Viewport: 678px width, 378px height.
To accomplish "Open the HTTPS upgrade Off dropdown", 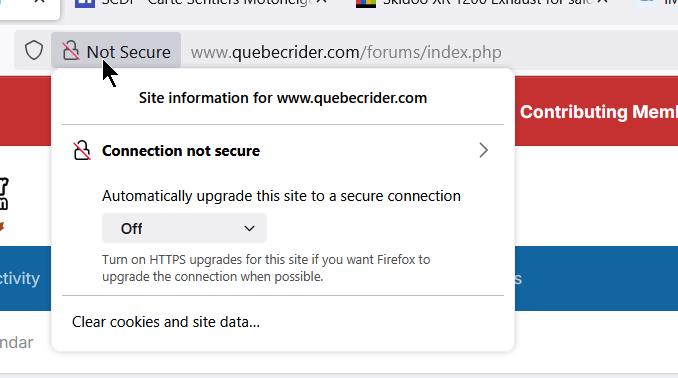I will click(184, 228).
